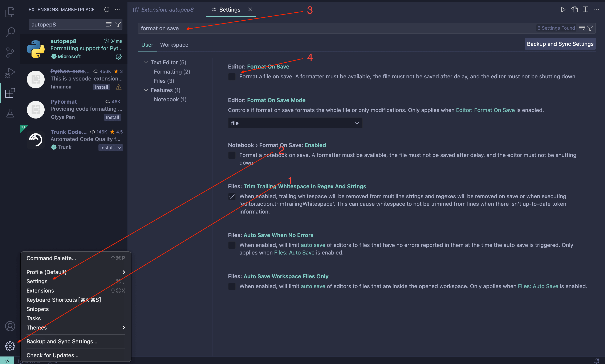Open the Source Control view icon
This screenshot has height=364, width=605.
coord(10,53)
